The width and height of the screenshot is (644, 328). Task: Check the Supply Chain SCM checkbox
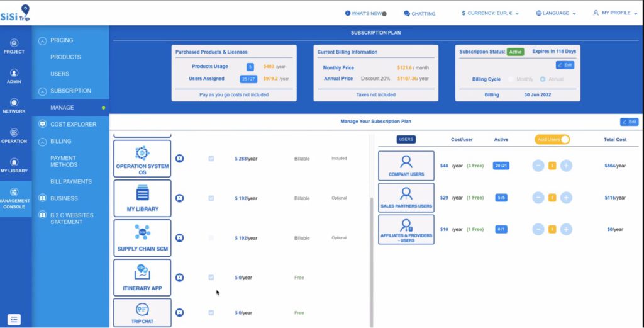tap(211, 238)
